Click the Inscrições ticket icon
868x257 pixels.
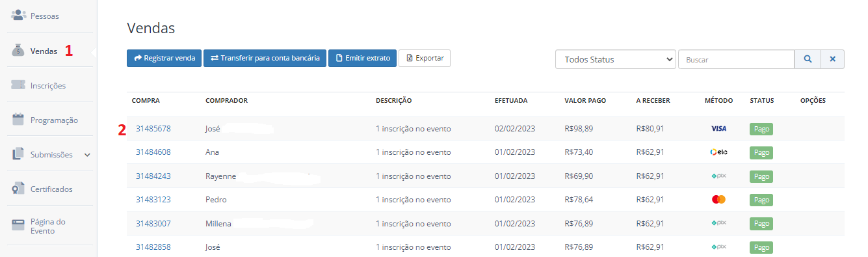tap(18, 85)
